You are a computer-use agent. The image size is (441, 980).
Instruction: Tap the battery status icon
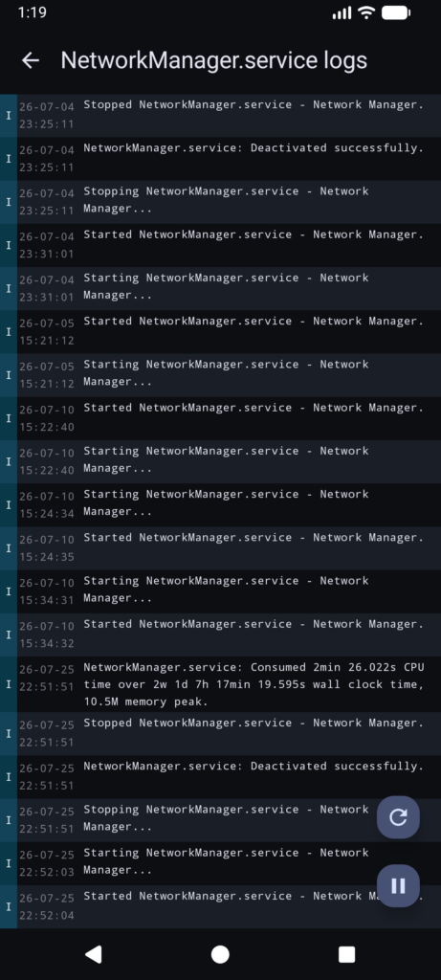pos(395,12)
